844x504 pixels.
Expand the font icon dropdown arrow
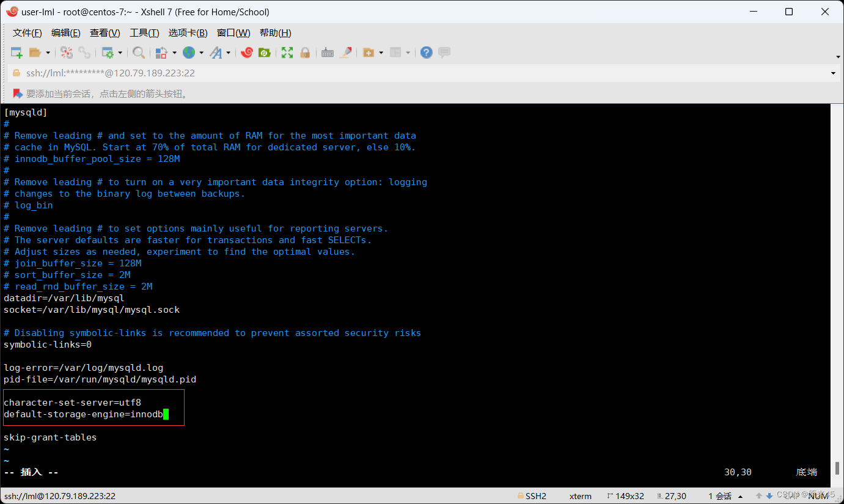(x=228, y=53)
